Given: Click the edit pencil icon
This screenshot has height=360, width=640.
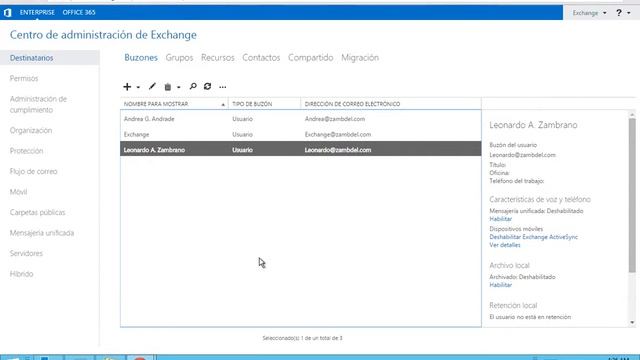Looking at the screenshot, I should pyautogui.click(x=152, y=87).
